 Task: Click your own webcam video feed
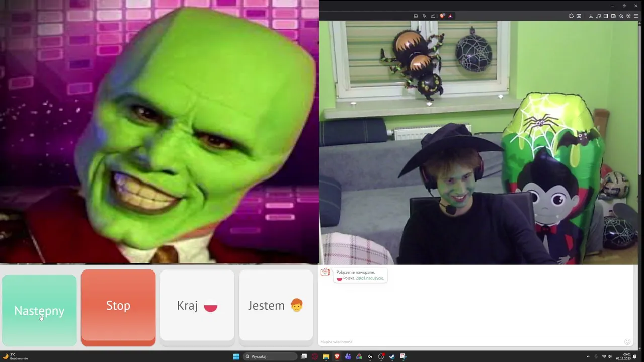[478, 143]
